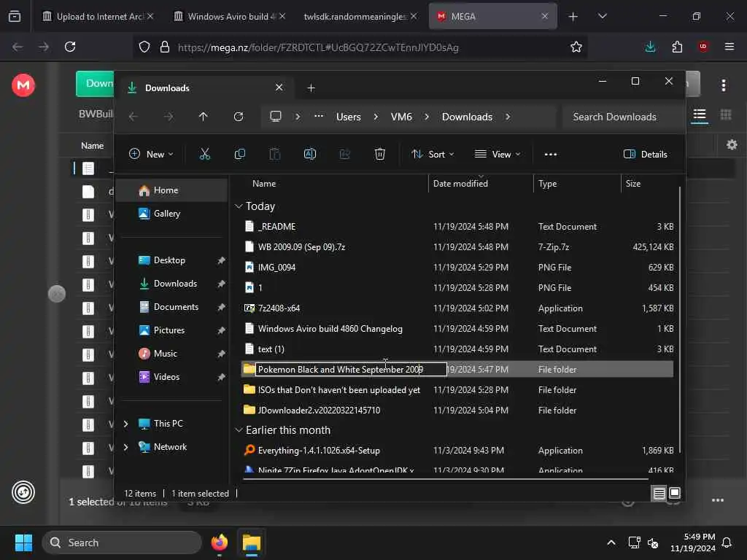Switch to Windows Aviro build browser tab
The image size is (747, 560).
(229, 16)
